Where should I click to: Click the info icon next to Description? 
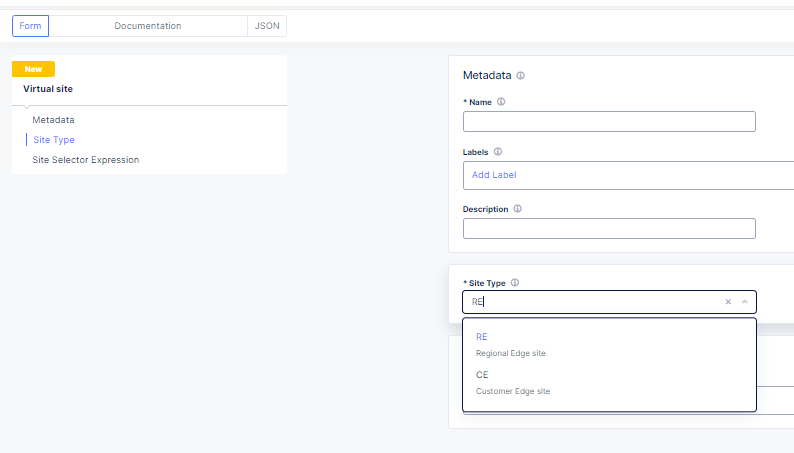(517, 209)
